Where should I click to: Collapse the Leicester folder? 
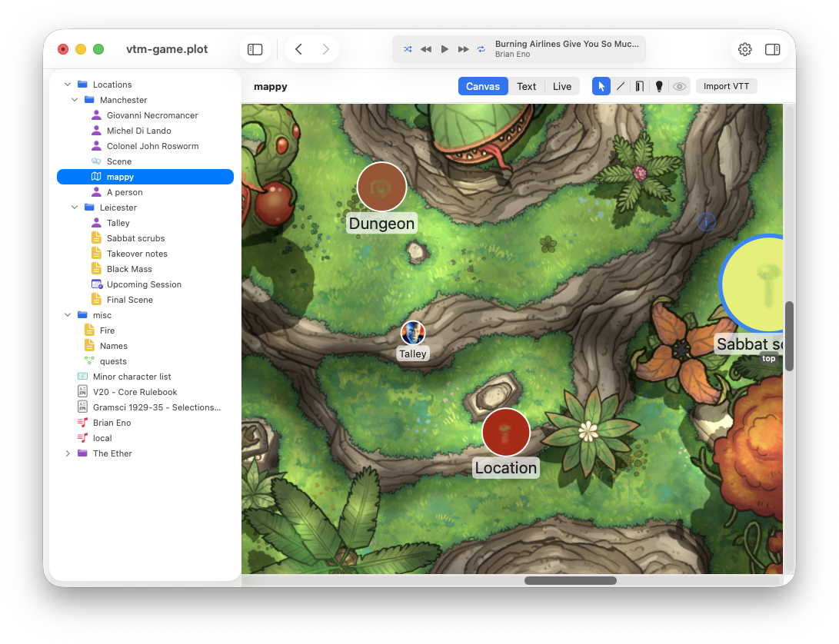75,207
